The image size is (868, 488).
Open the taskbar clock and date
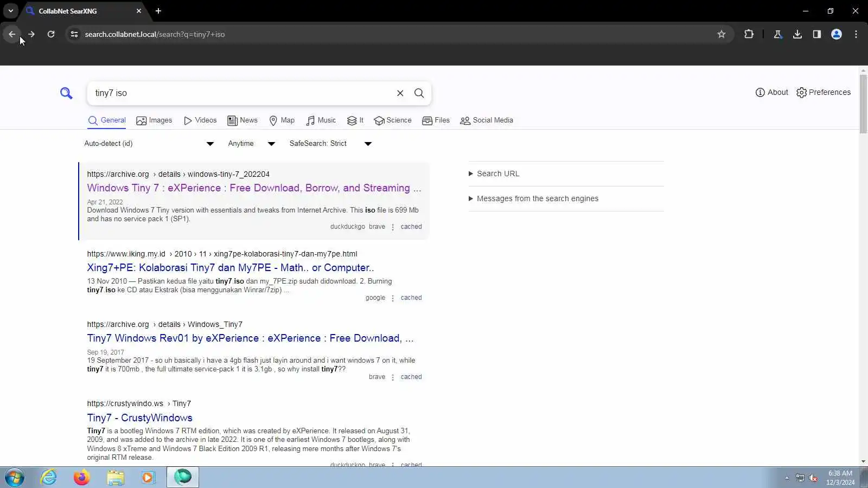[x=840, y=478]
